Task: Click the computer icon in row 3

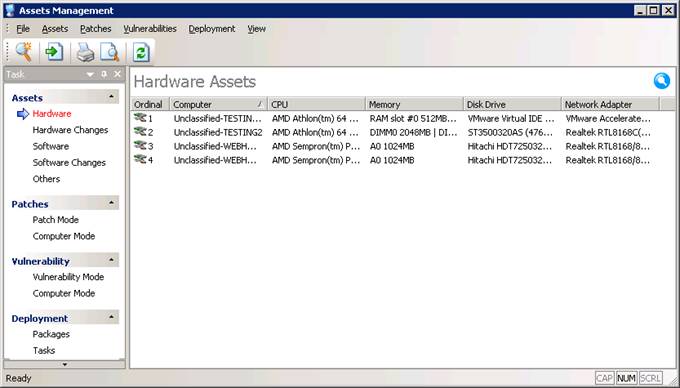Action: (140, 145)
